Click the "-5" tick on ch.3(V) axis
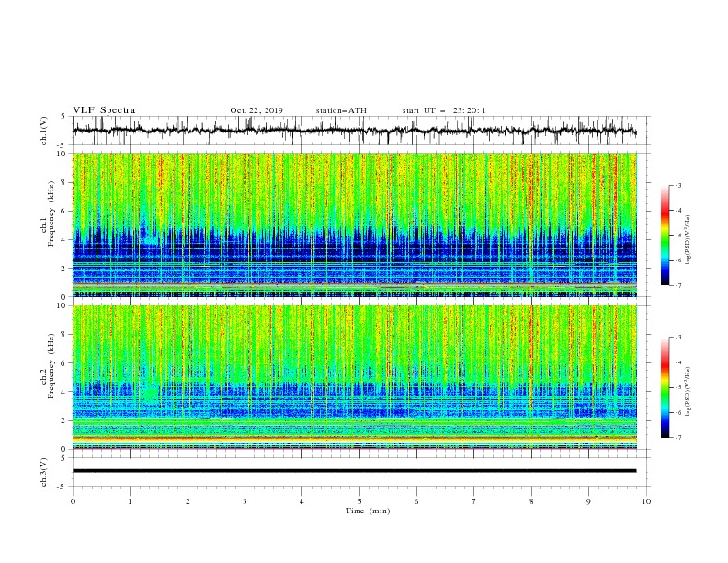Screen dimensions: 728x563 pos(63,487)
